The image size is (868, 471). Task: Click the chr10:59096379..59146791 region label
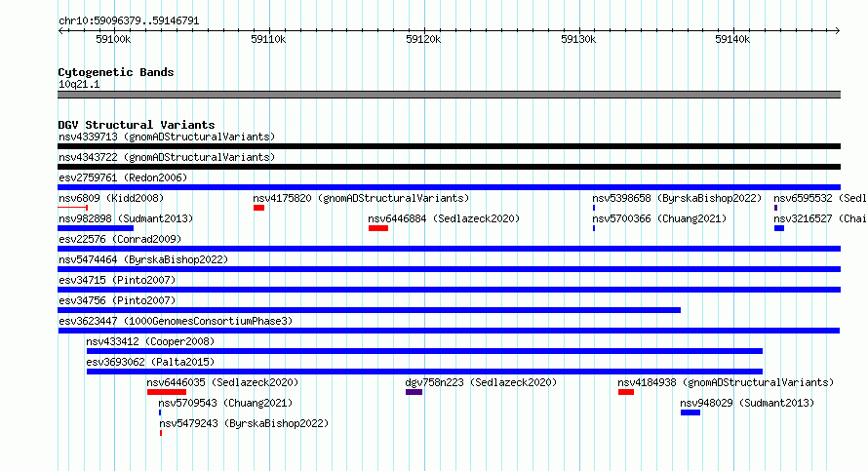tap(129, 21)
